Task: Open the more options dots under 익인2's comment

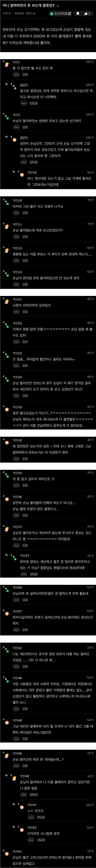Action: [16, 127]
